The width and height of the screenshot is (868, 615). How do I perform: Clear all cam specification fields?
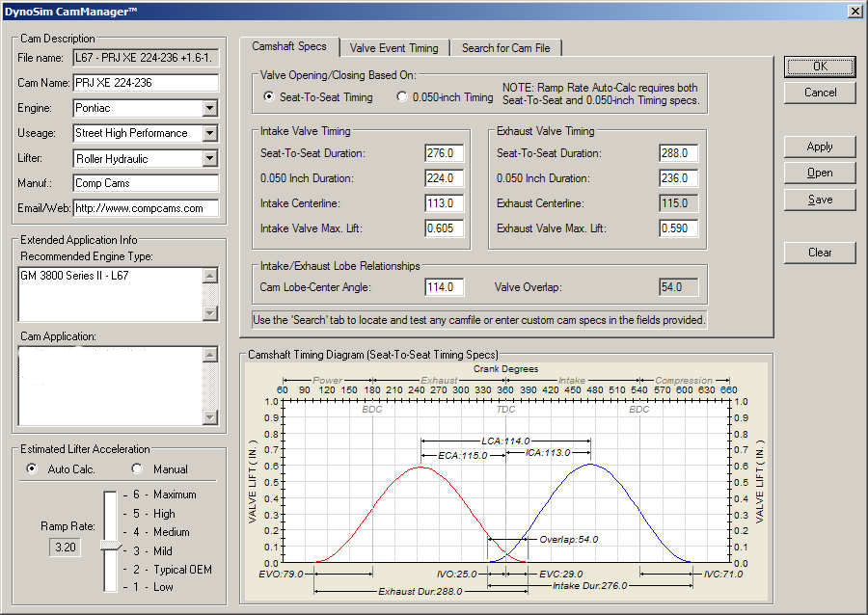coord(820,253)
